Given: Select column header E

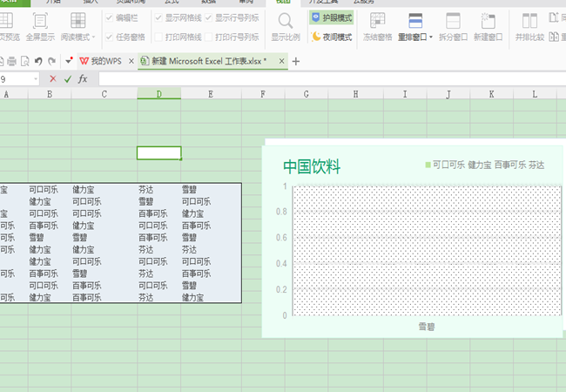Looking at the screenshot, I should pyautogui.click(x=211, y=94).
